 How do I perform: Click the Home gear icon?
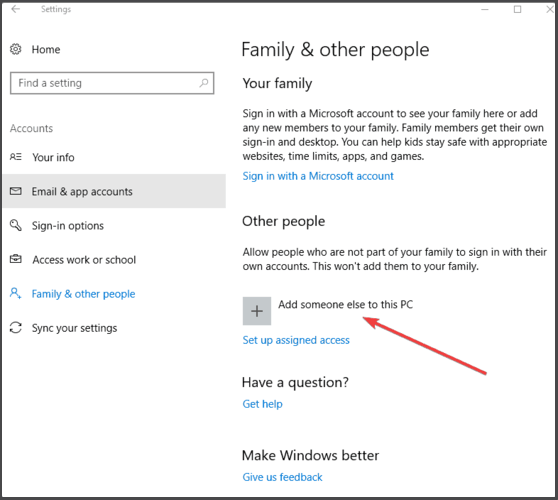tap(15, 49)
